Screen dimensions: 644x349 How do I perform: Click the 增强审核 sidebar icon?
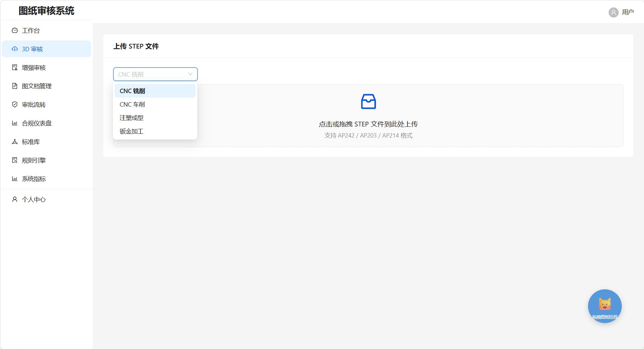[14, 67]
